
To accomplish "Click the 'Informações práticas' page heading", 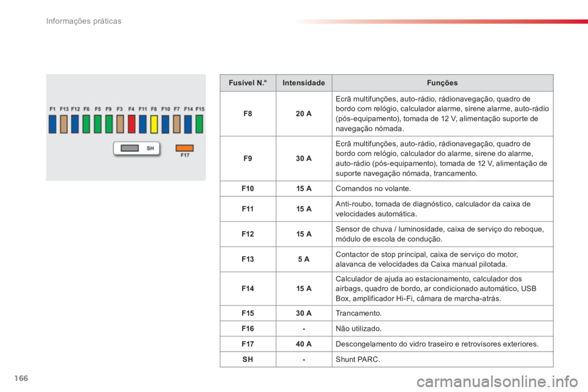I will click(84, 21).
